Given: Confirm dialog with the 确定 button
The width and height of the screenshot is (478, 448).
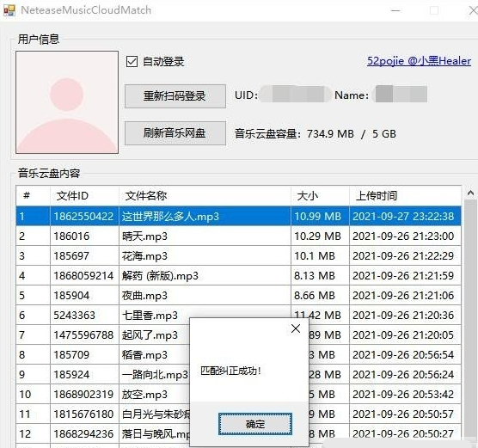Looking at the screenshot, I should tap(255, 424).
